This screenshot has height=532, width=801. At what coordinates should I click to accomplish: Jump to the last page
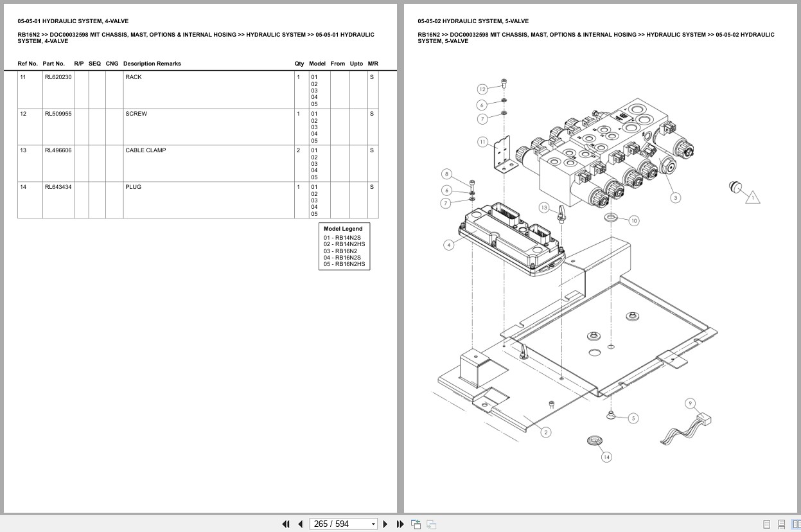pyautogui.click(x=400, y=524)
